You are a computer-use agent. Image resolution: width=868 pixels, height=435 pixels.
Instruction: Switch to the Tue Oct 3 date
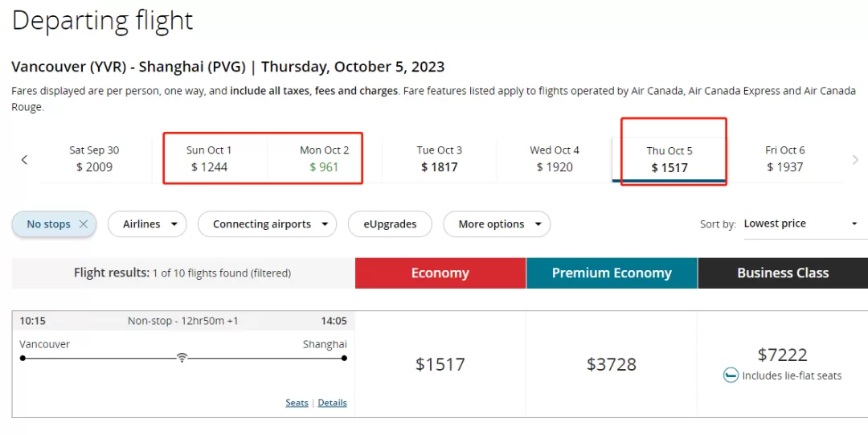coord(440,159)
